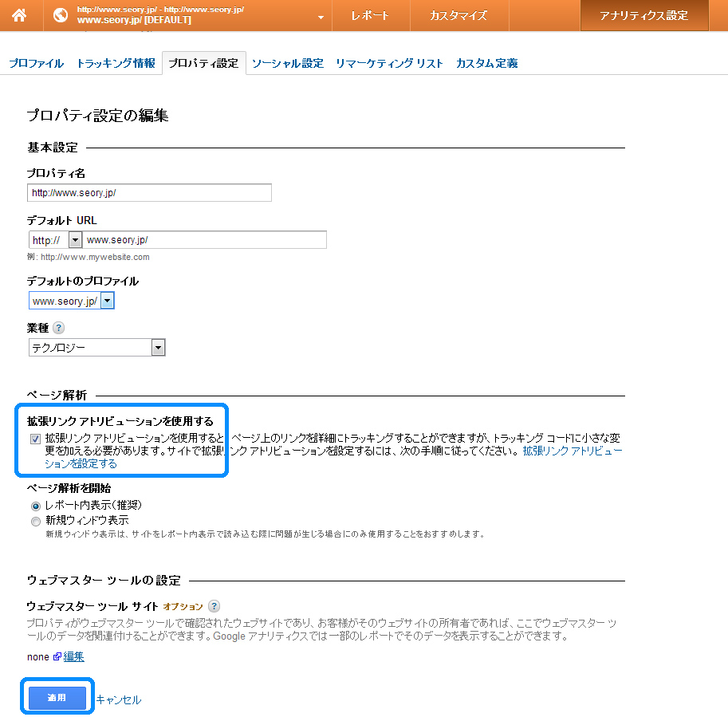Click help icon beside ウェブマスター ツール サイト
Screen dimensions: 728x717
point(214,606)
